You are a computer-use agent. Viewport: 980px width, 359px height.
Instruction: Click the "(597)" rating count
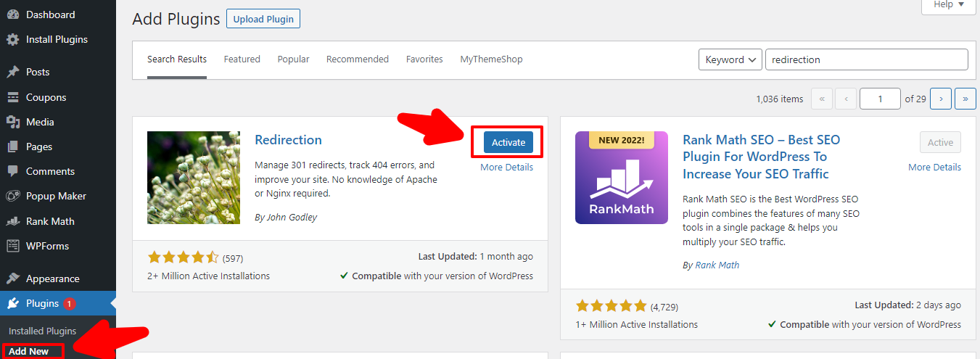click(233, 258)
